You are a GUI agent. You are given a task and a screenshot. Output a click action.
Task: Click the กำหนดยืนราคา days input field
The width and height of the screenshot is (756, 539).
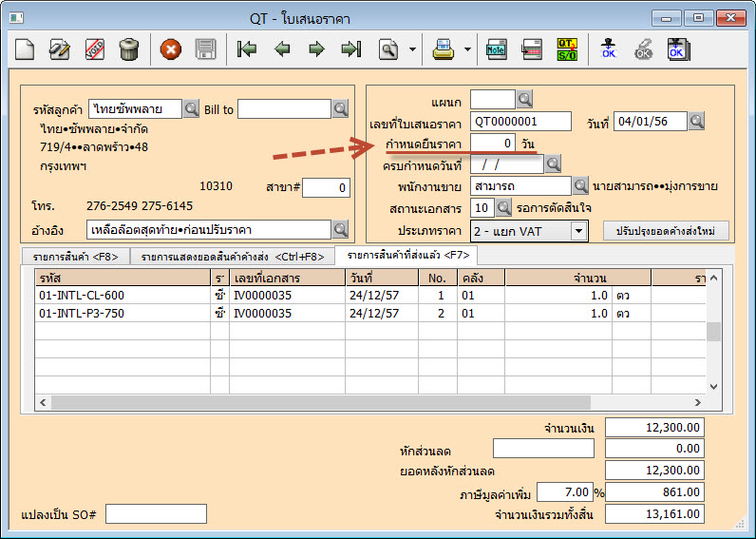pyautogui.click(x=493, y=143)
